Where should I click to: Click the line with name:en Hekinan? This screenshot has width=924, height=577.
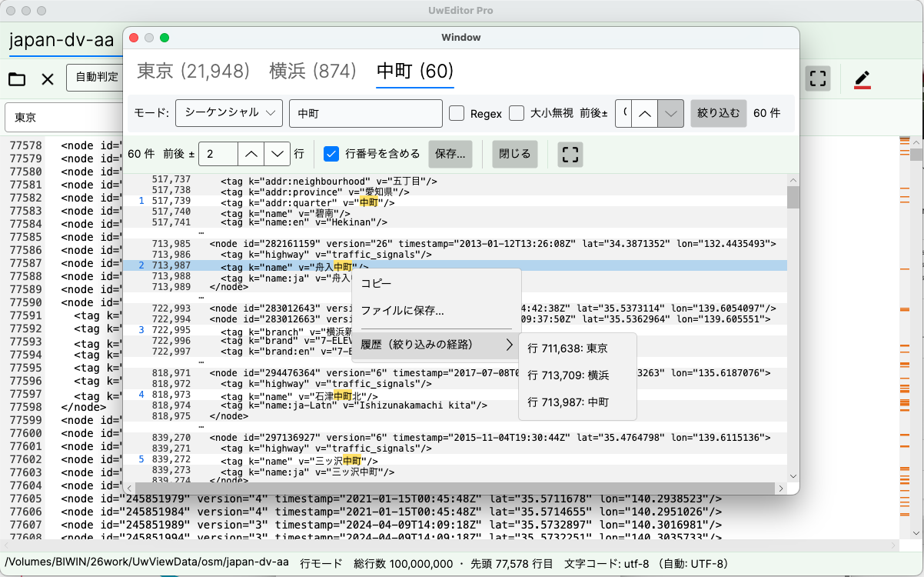(454, 222)
